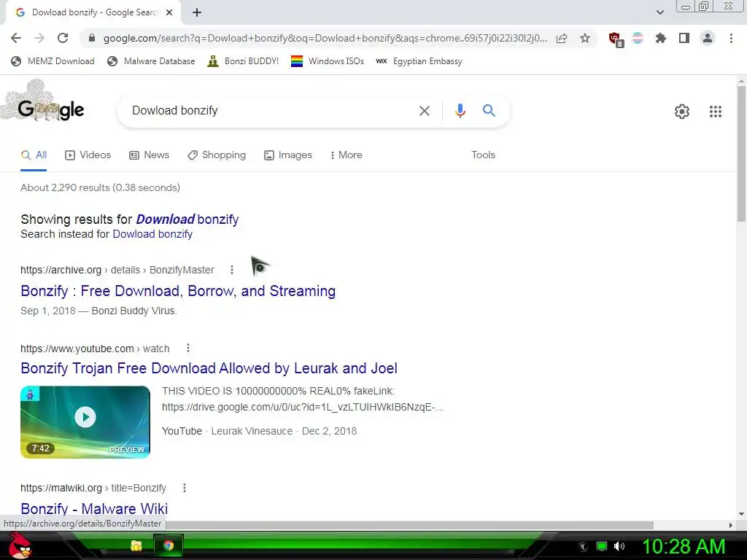
Task: Open the Windows ISOs bookmark
Action: click(328, 61)
